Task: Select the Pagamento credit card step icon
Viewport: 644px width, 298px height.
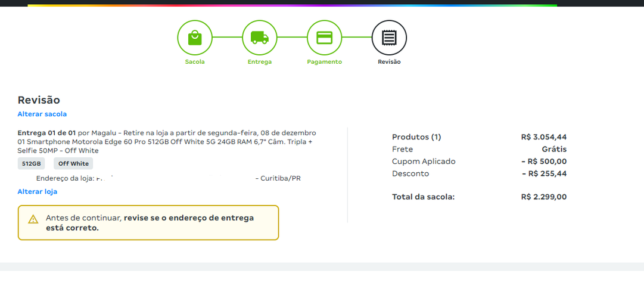Action: pos(324,38)
